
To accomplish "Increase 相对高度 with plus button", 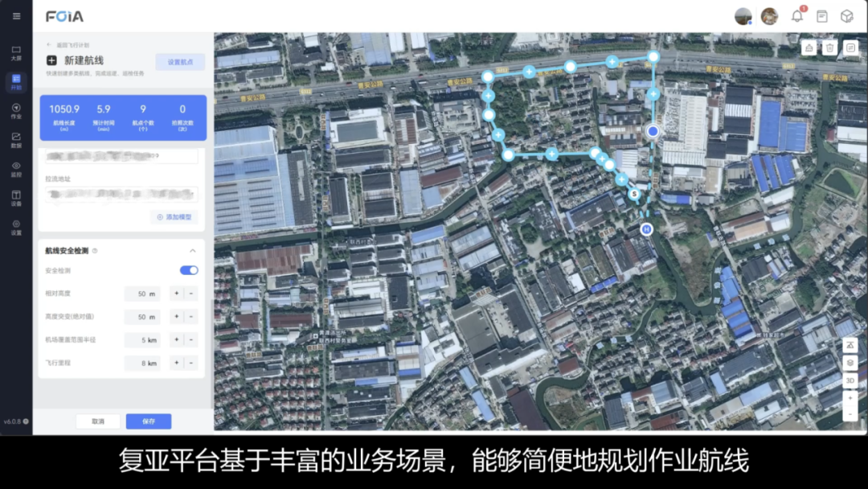I will tap(177, 294).
